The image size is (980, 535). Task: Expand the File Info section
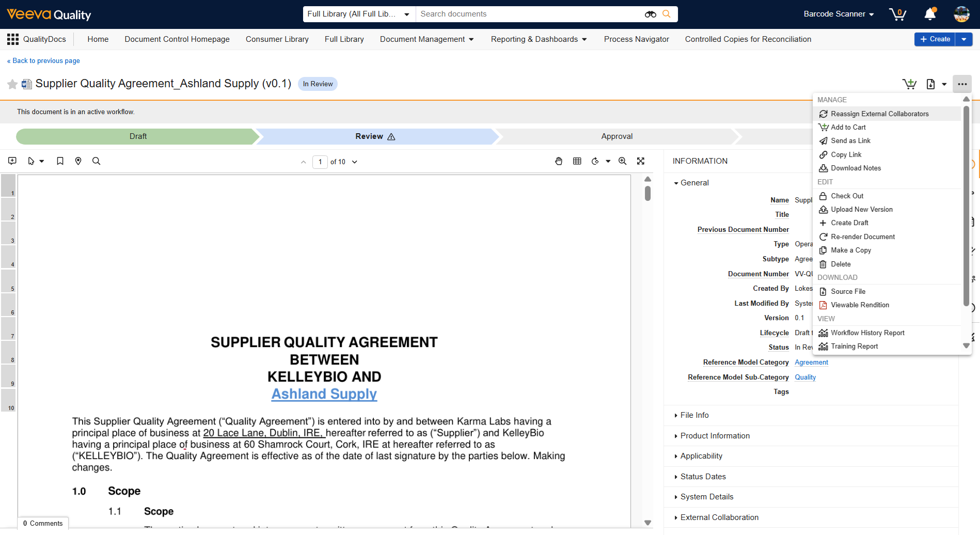coord(694,415)
